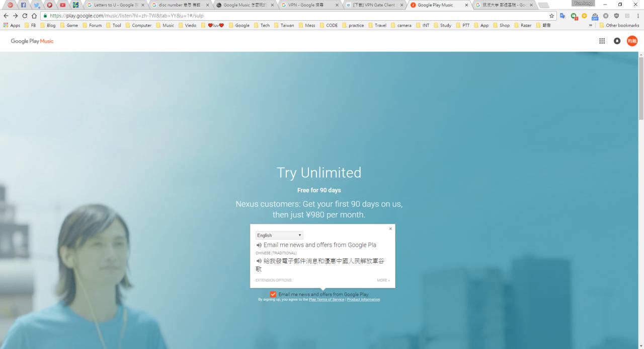644x349 pixels.
Task: Open EXTENSION OPTIONS link in popup
Action: pyautogui.click(x=273, y=280)
